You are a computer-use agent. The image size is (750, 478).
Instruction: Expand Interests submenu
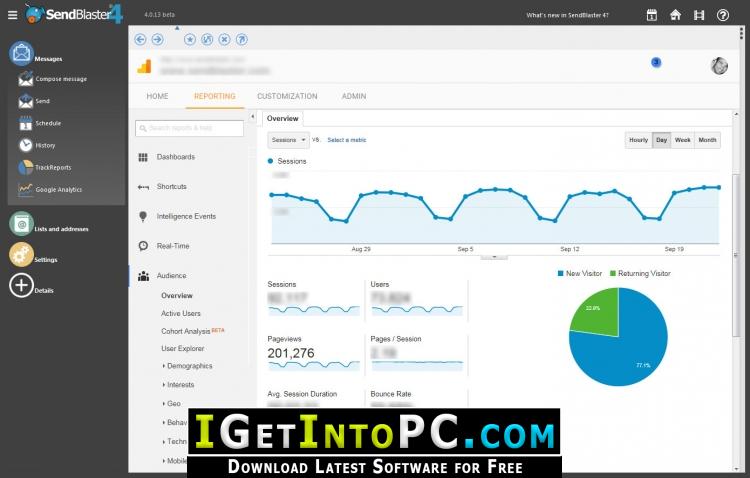[178, 385]
